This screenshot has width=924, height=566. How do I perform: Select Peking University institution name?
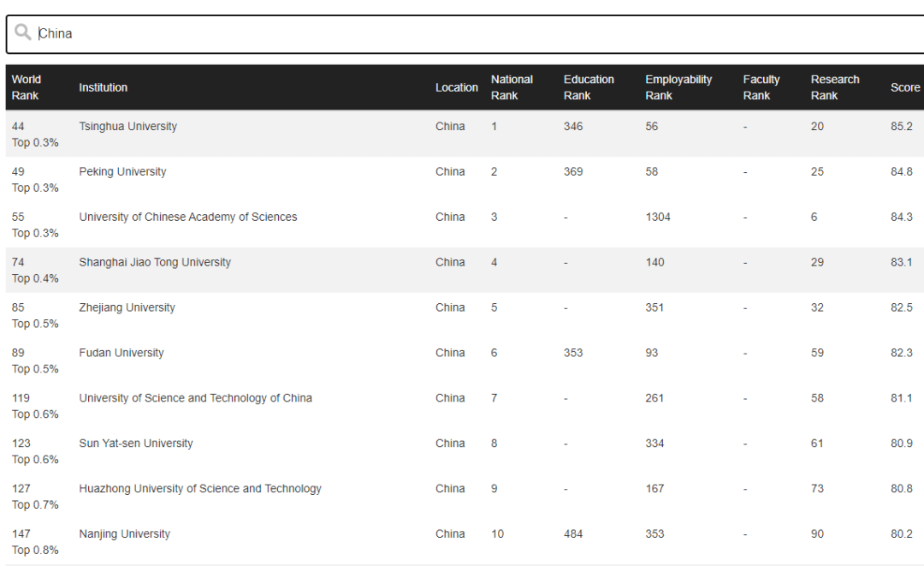pyautogui.click(x=122, y=171)
